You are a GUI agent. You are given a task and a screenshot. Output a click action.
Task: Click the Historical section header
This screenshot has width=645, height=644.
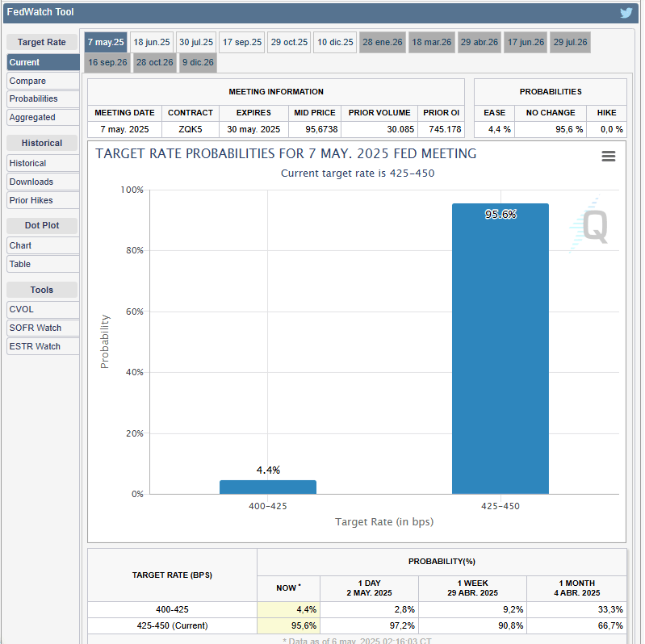[x=42, y=143]
